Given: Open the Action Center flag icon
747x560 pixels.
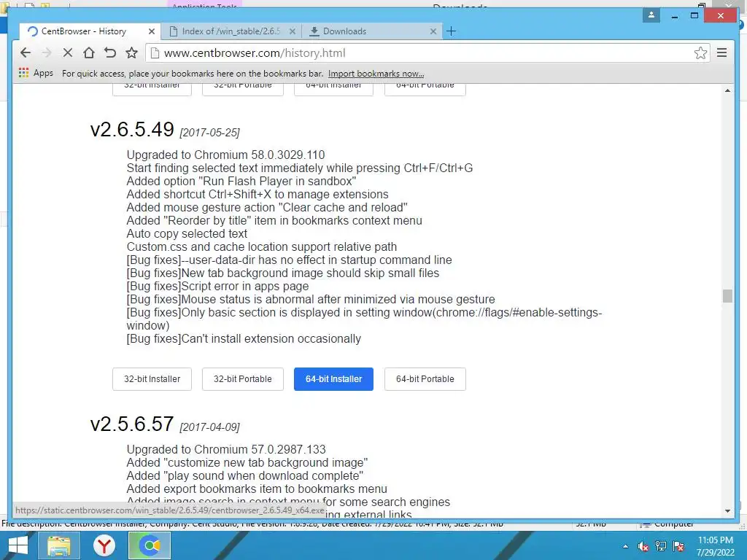Looking at the screenshot, I should click(678, 546).
